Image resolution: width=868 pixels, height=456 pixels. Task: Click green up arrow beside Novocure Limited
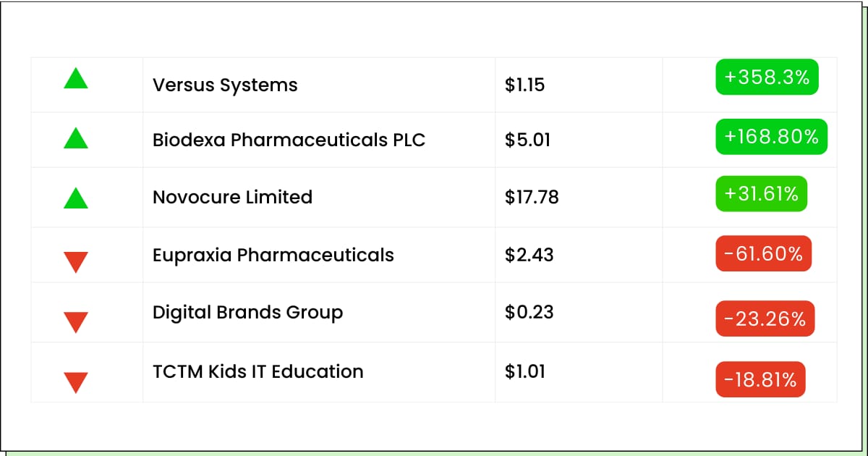(76, 198)
